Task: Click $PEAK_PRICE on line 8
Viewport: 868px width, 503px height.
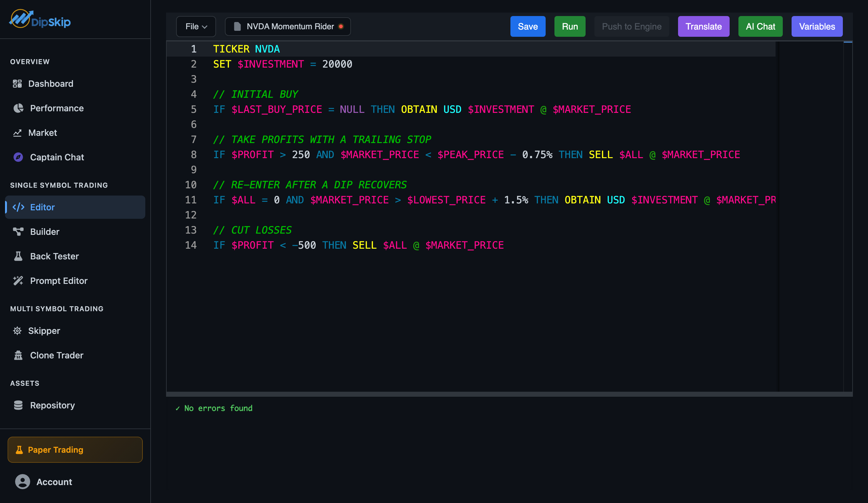Action: click(x=470, y=155)
